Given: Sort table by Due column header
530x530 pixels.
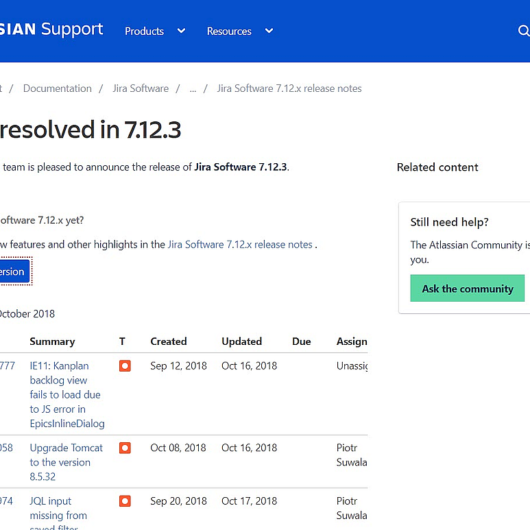Looking at the screenshot, I should click(302, 341).
